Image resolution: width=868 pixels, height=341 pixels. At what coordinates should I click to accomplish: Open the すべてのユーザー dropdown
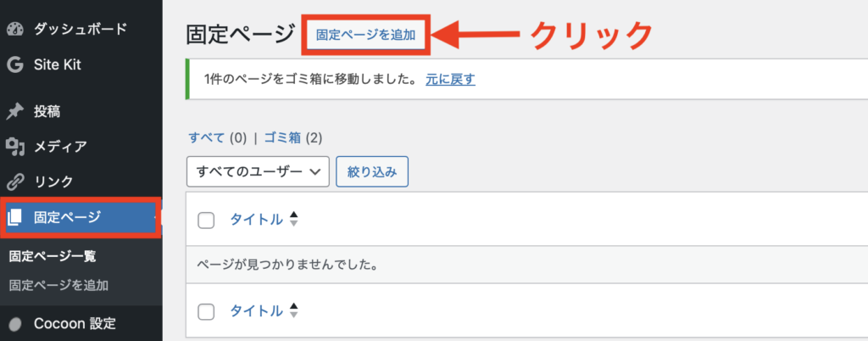258,171
